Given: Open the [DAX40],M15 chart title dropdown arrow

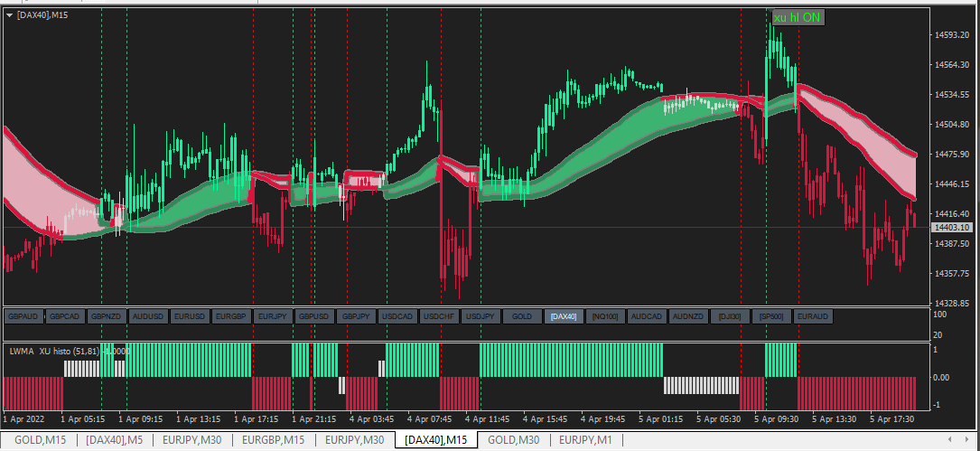Looking at the screenshot, I should pyautogui.click(x=9, y=15).
